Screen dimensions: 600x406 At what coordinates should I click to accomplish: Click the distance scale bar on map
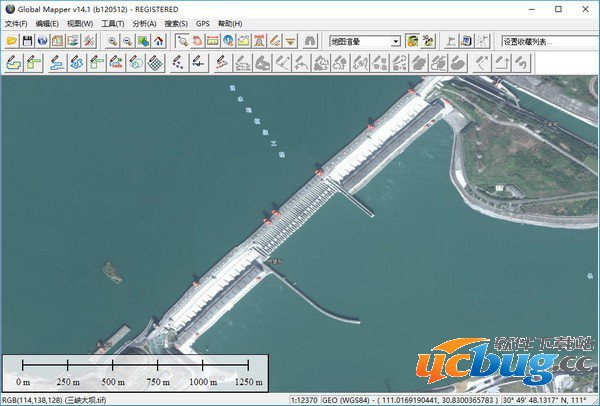click(x=135, y=367)
